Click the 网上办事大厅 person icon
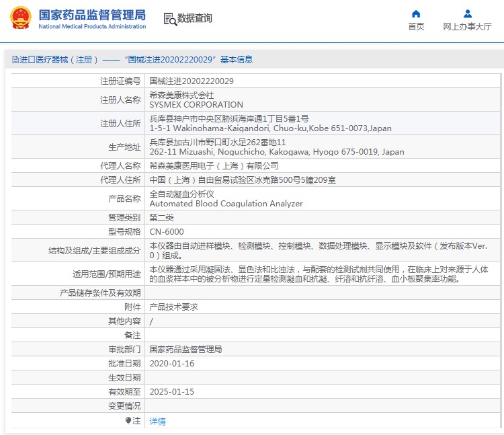 467,13
